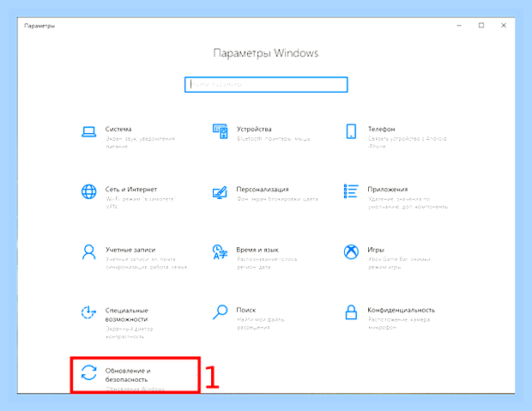Viewport: 532px width, 411px height.
Task: Go to Конфиденциальность settings title
Action: 401,310
